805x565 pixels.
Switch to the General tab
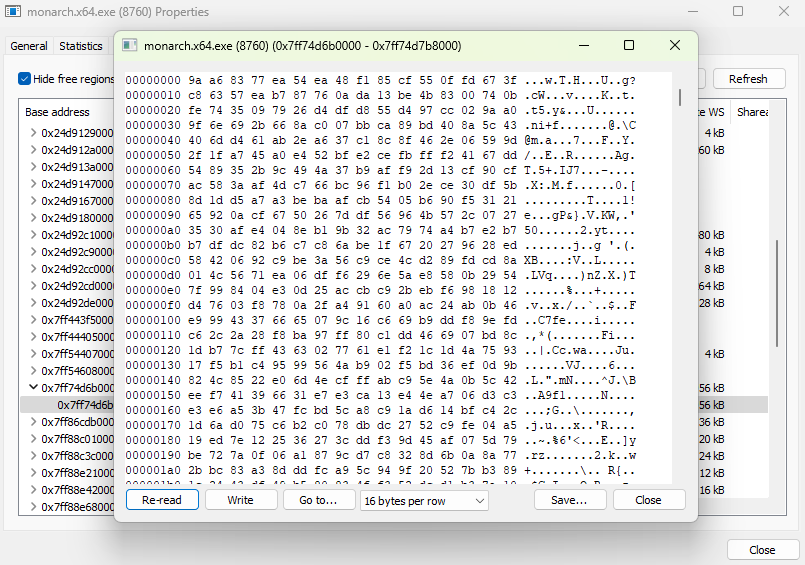pos(29,46)
